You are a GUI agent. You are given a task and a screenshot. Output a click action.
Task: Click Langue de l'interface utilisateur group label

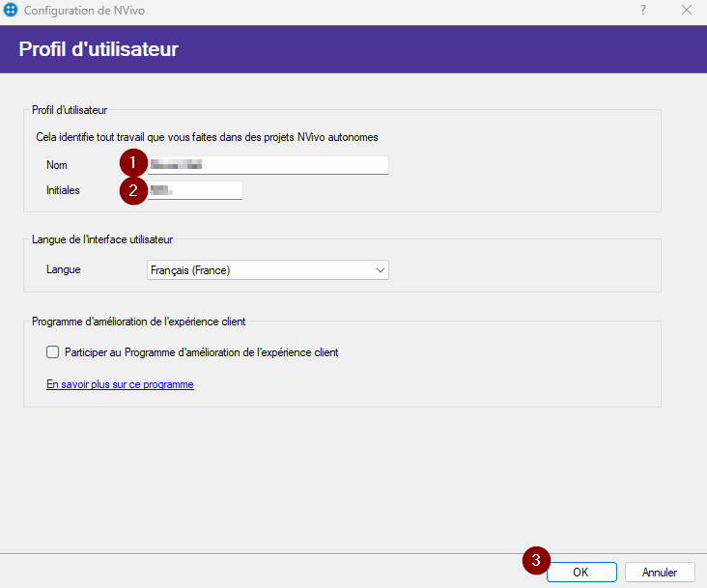[x=102, y=239]
